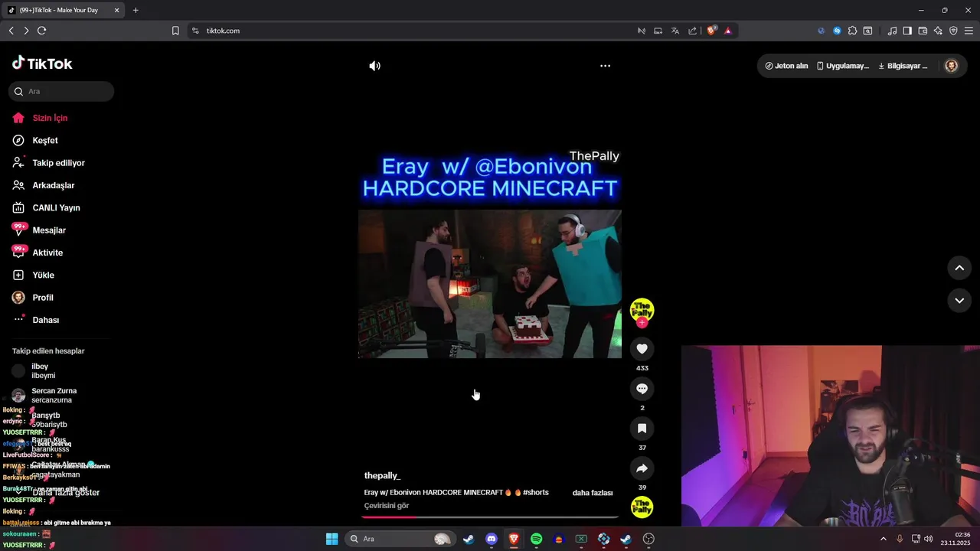This screenshot has width=980, height=551.
Task: Open the browser hamburger menu
Action: (969, 31)
